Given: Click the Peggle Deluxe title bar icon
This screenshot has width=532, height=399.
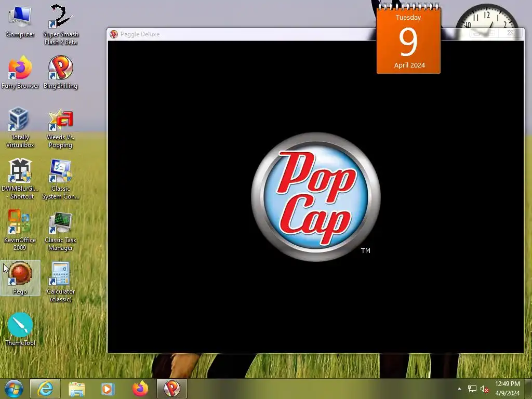Looking at the screenshot, I should coord(114,34).
